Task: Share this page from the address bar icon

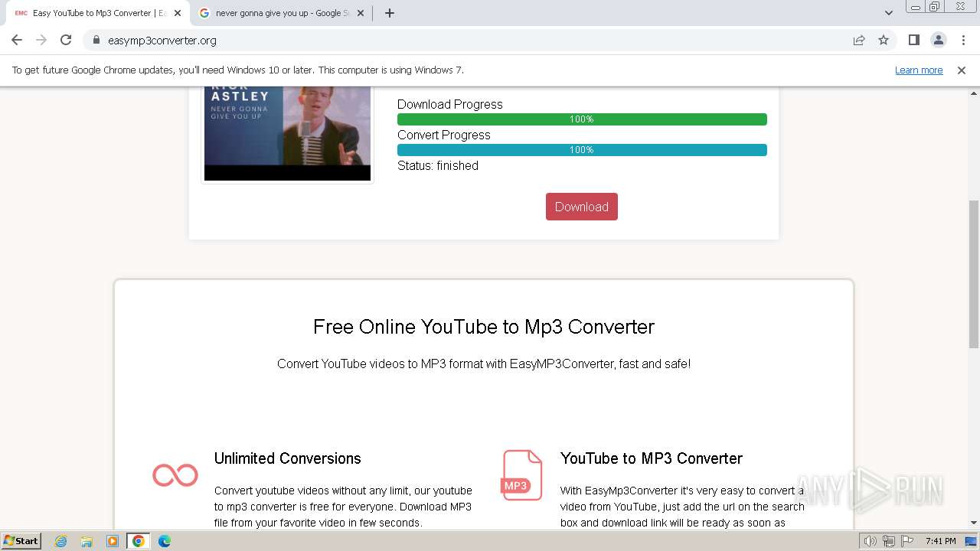Action: [859, 40]
